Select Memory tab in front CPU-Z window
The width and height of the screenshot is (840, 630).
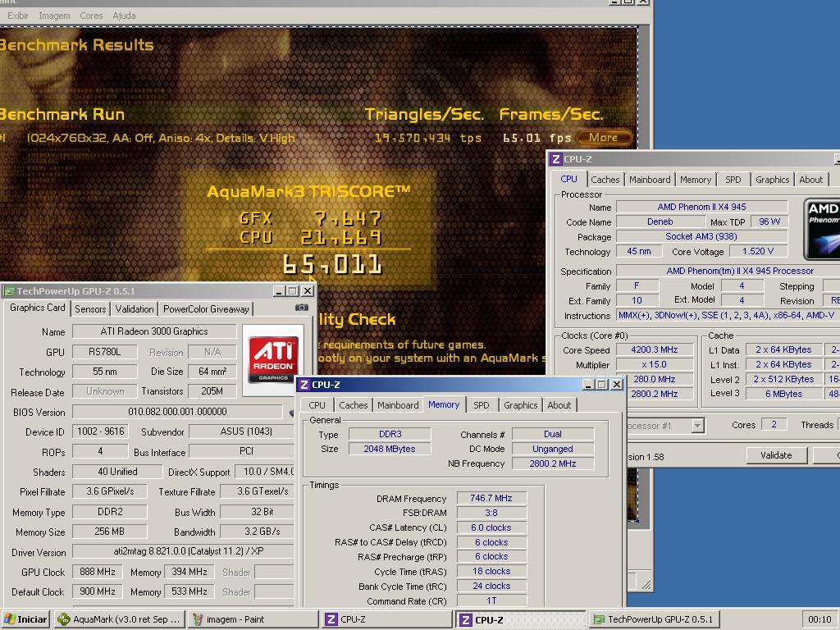[444, 404]
